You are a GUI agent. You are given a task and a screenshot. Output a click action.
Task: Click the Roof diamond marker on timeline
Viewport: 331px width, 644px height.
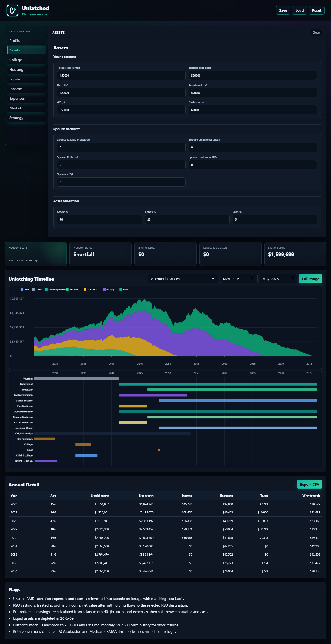[x=159, y=450]
